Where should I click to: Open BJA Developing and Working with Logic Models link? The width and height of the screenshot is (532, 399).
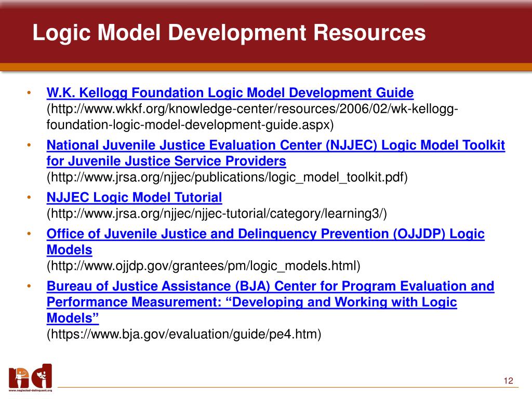[270, 302]
